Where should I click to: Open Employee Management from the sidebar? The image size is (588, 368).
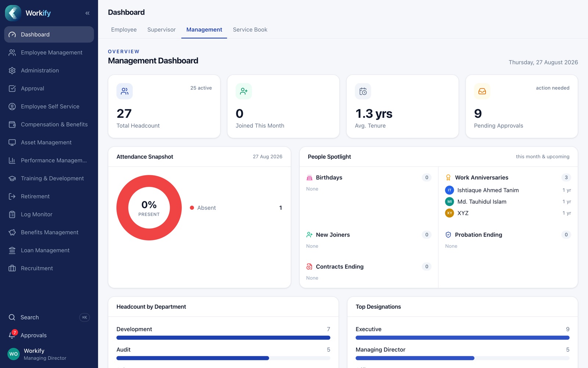point(49,53)
